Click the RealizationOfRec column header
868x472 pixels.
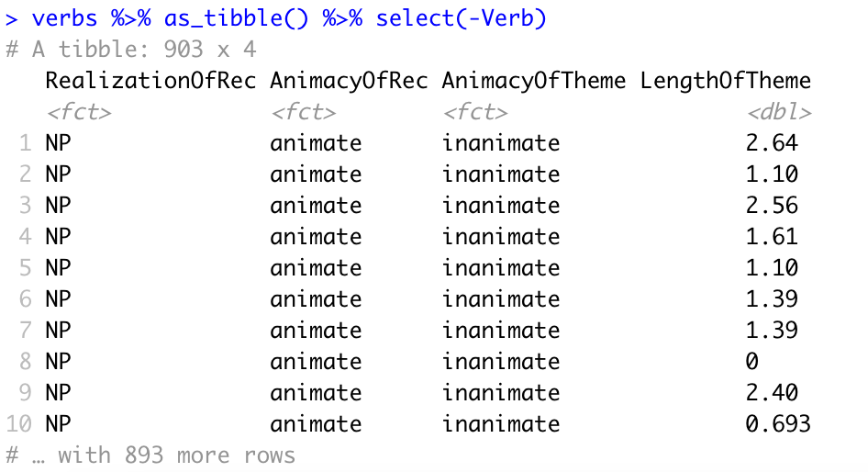tap(152, 81)
